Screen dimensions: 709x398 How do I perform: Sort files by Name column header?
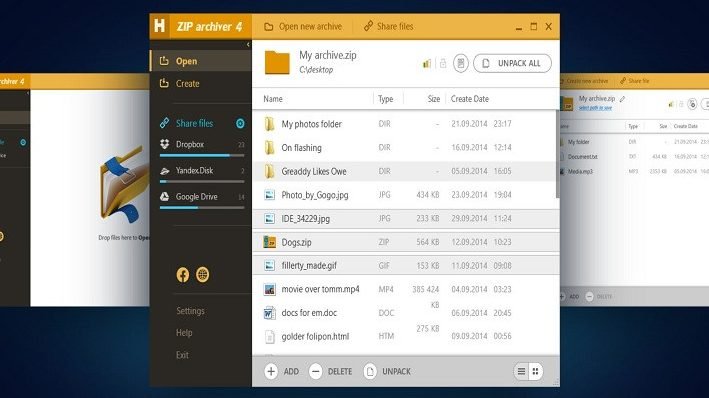[x=273, y=99]
